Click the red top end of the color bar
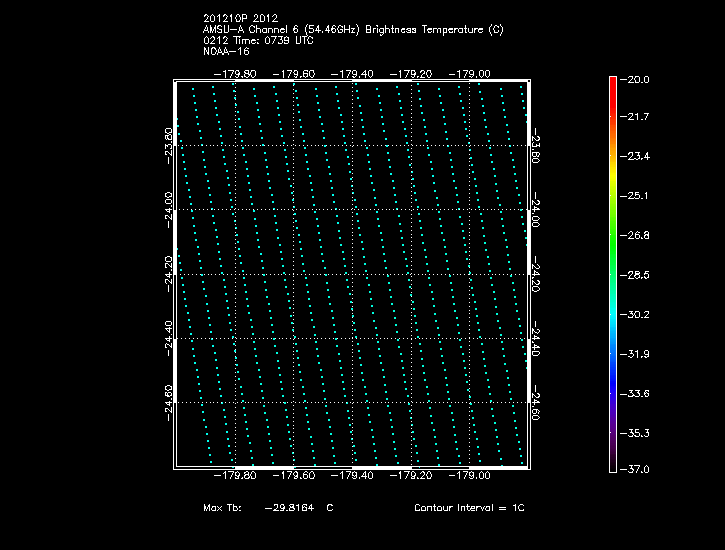725x550 pixels. pos(613,82)
